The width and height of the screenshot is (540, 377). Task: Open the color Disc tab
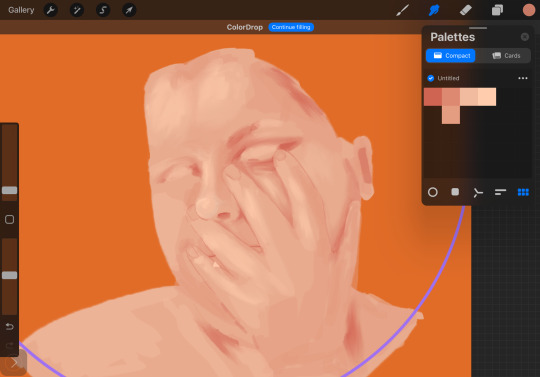433,192
